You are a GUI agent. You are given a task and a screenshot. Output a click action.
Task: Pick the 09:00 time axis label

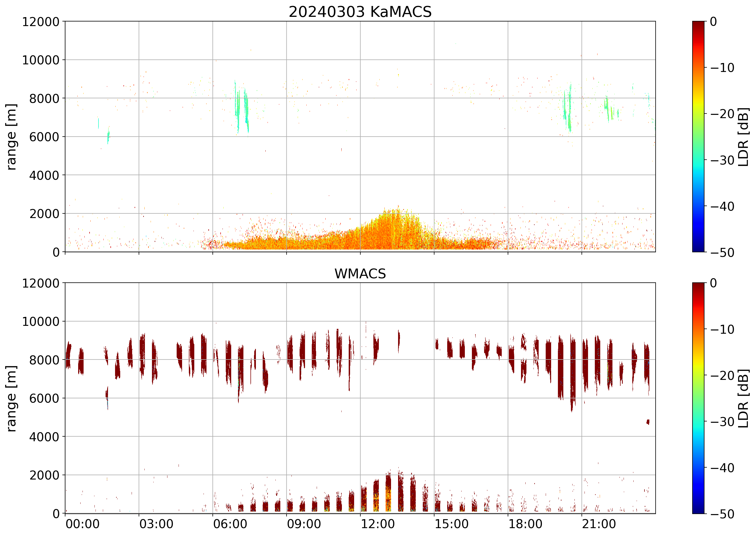coord(304,524)
